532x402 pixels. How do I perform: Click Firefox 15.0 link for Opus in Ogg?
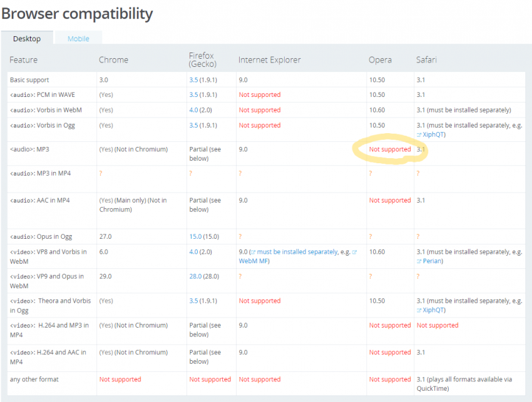(x=195, y=236)
